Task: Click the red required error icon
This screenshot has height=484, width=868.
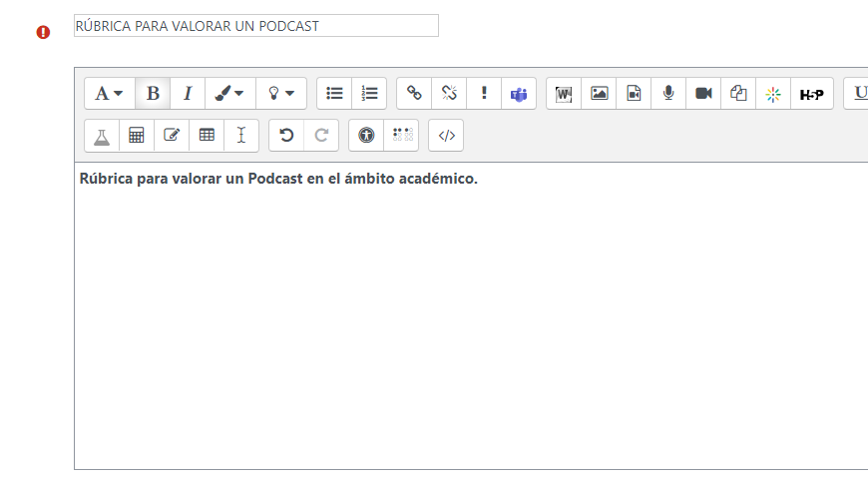Action: click(x=43, y=32)
